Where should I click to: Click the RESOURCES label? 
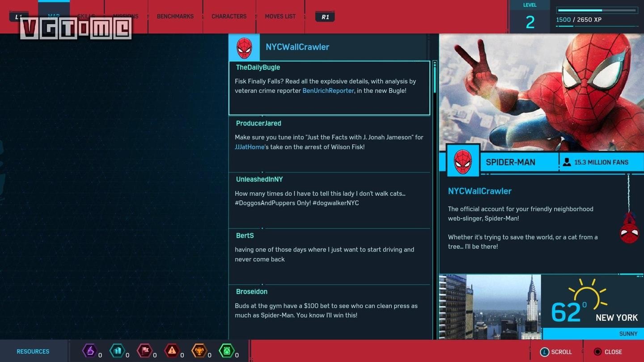[33, 352]
